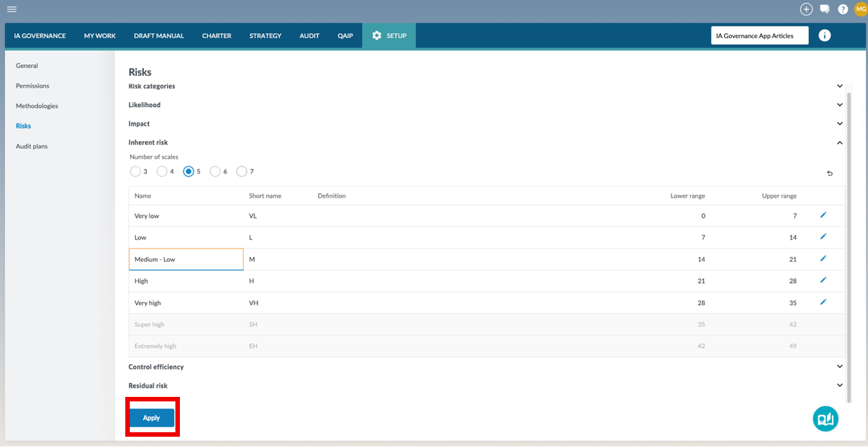This screenshot has width=868, height=447.
Task: Open Audit plans in the sidebar
Action: pyautogui.click(x=32, y=146)
